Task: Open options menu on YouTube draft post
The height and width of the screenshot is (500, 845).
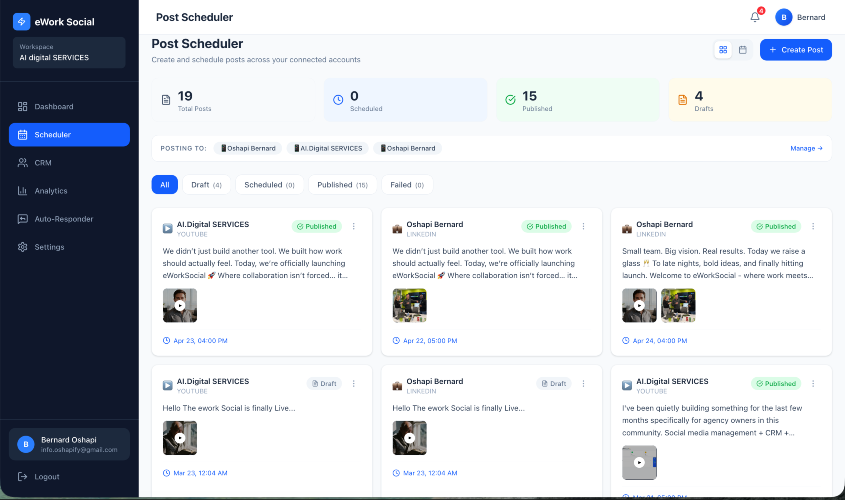Action: coord(354,384)
